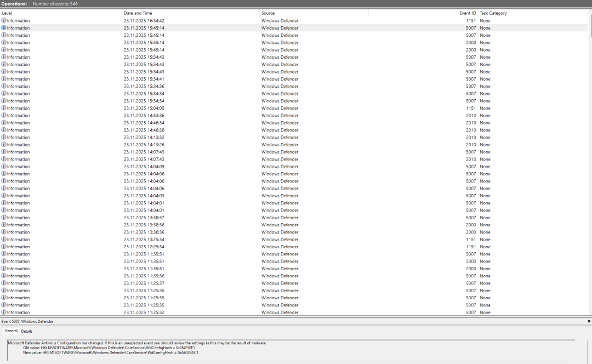The height and width of the screenshot is (364, 592).
Task: Click Event ID 2010 in the 14:07:43 row
Action: [x=471, y=160]
